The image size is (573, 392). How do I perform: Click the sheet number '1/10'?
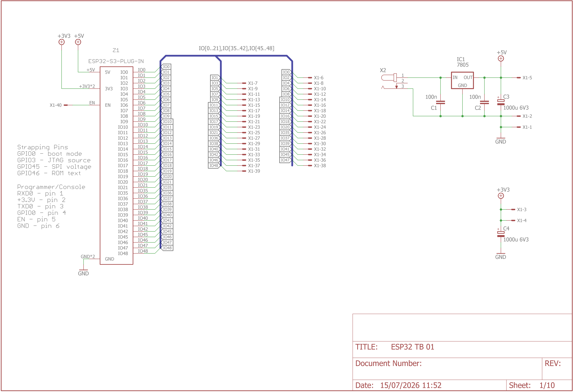547,385
